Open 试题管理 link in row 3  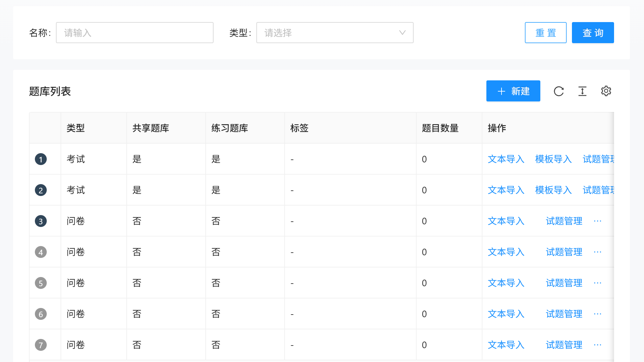pyautogui.click(x=564, y=221)
